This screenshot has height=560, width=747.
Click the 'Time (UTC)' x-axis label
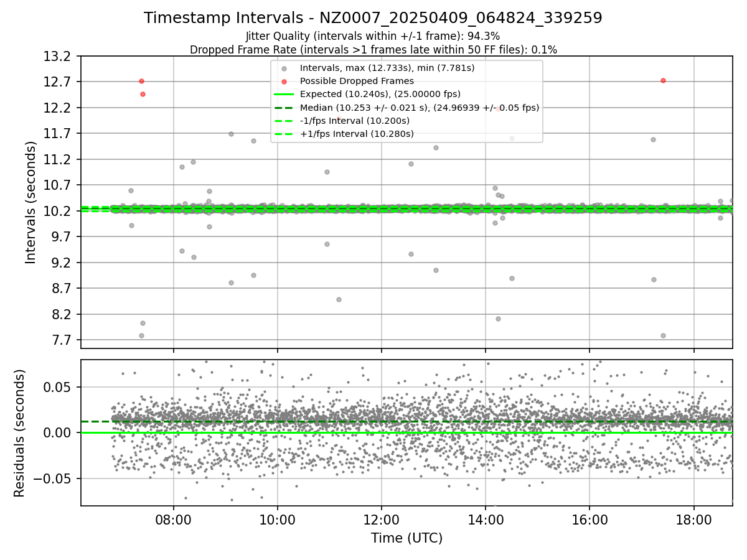(406, 538)
